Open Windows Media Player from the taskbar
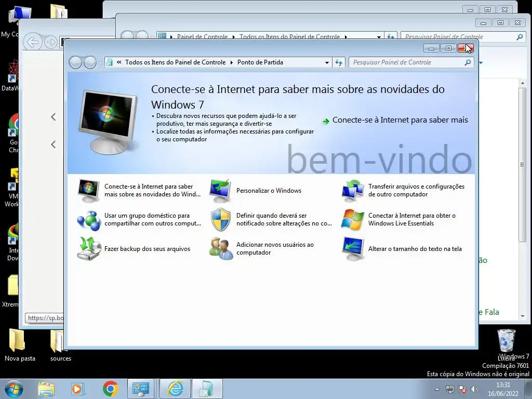Image resolution: width=532 pixels, height=399 pixels. point(77,389)
